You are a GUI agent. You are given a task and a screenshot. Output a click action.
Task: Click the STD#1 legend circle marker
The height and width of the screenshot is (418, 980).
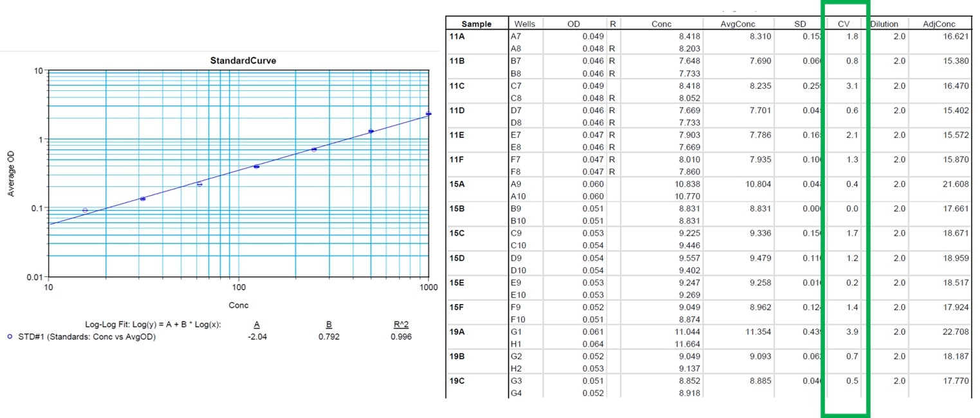point(9,337)
